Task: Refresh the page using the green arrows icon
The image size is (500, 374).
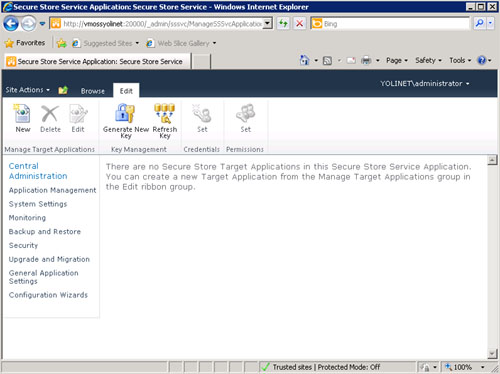Action: [x=283, y=23]
